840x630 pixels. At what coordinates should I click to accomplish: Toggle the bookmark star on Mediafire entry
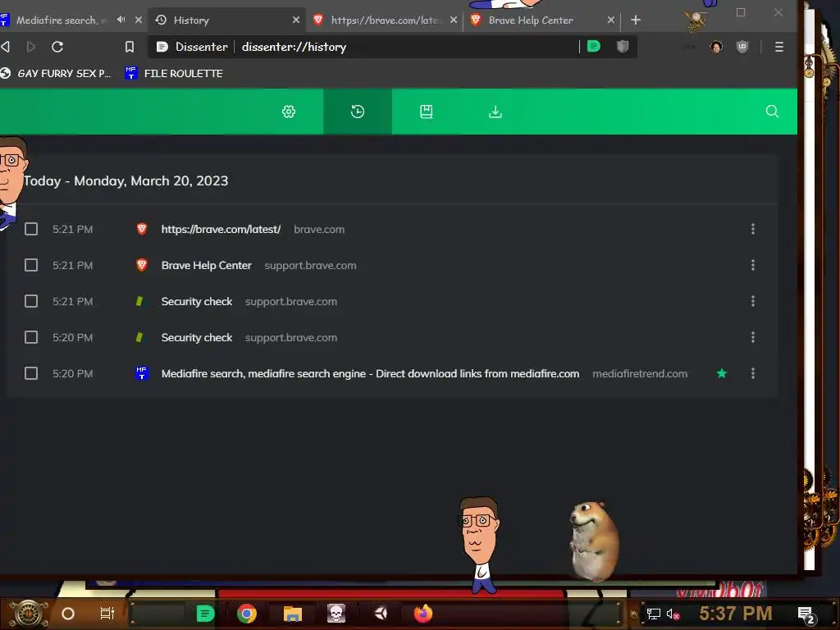[722, 373]
